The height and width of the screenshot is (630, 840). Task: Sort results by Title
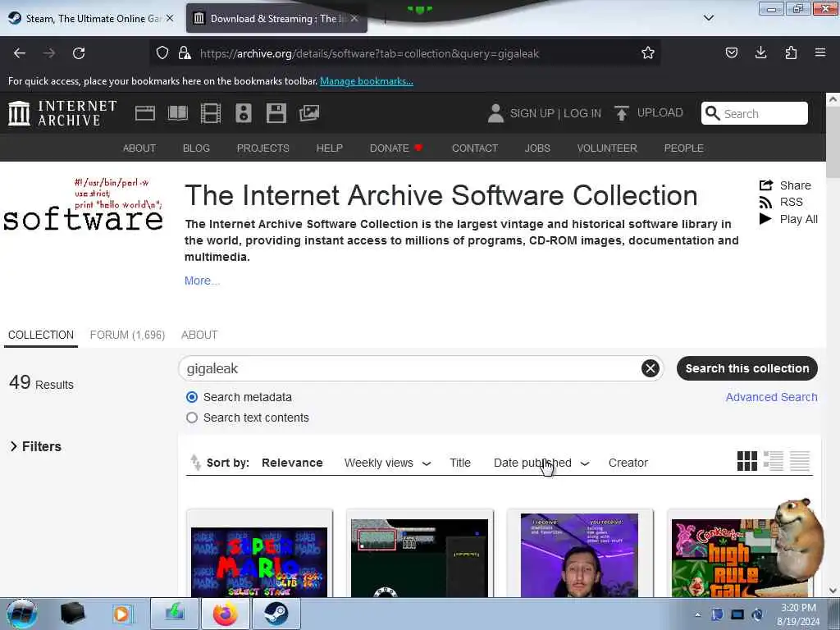(460, 463)
